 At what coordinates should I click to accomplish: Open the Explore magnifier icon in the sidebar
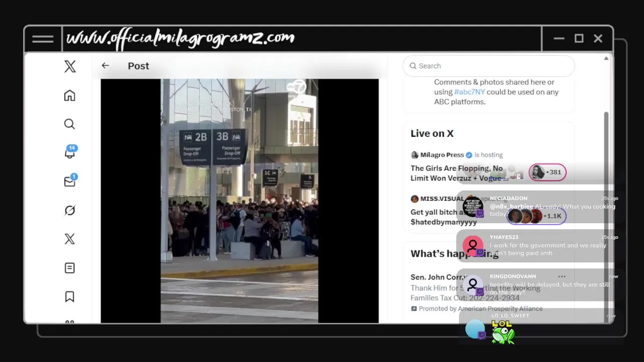pos(69,124)
